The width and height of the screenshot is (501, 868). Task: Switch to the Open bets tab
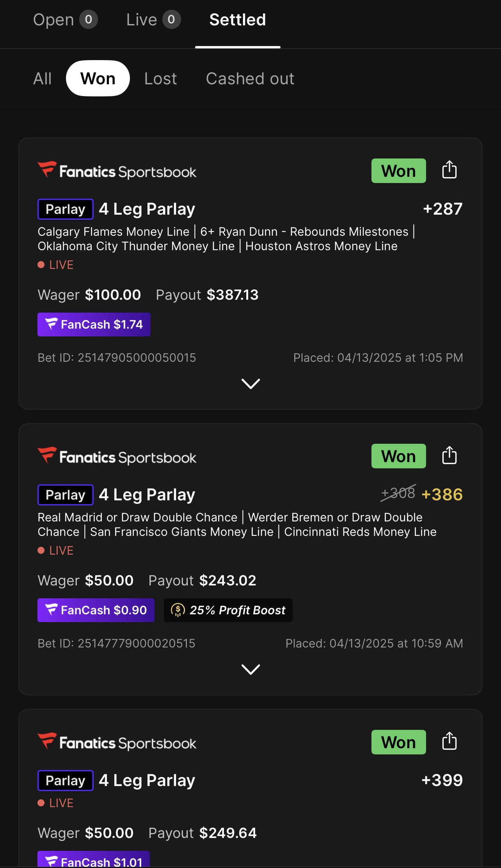click(x=65, y=20)
